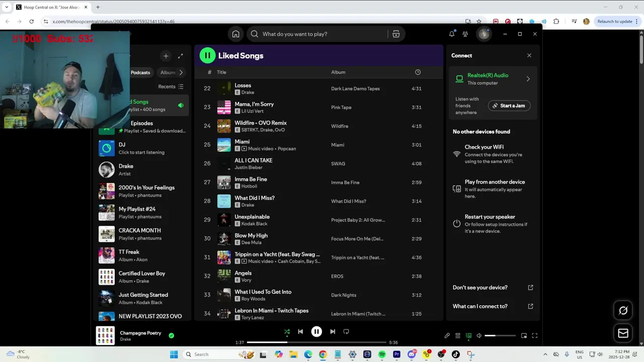Pause Liked Songs with the green button
This screenshot has width=644, height=362.
click(207, 55)
